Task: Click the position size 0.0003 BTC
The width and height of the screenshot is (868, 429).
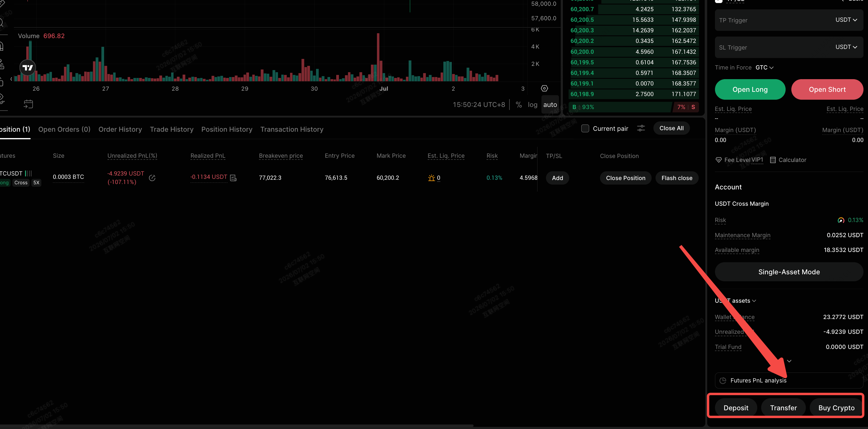Action: [x=69, y=177]
